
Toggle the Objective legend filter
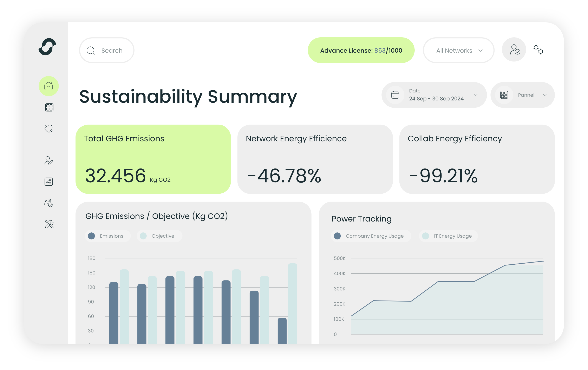click(x=158, y=236)
